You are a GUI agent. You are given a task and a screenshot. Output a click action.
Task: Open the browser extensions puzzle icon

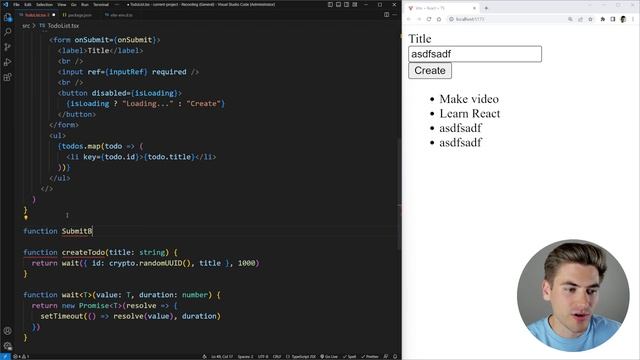pos(602,19)
